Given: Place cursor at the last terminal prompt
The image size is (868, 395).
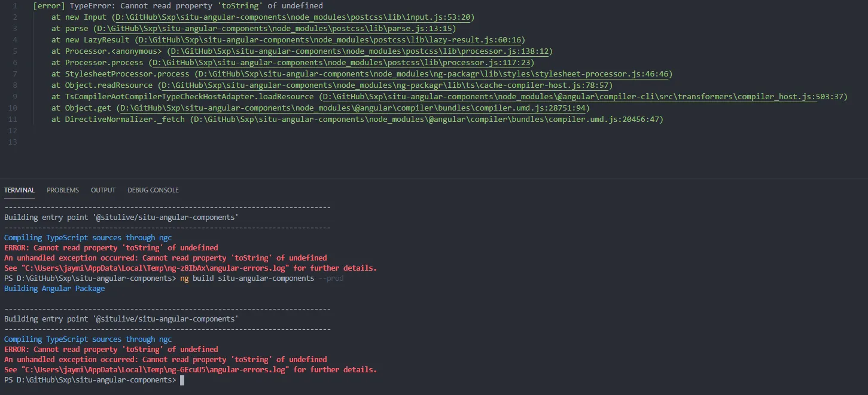Looking at the screenshot, I should click(x=182, y=380).
